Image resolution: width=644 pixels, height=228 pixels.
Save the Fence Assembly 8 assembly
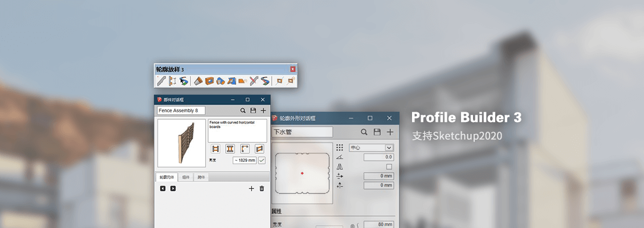click(253, 111)
